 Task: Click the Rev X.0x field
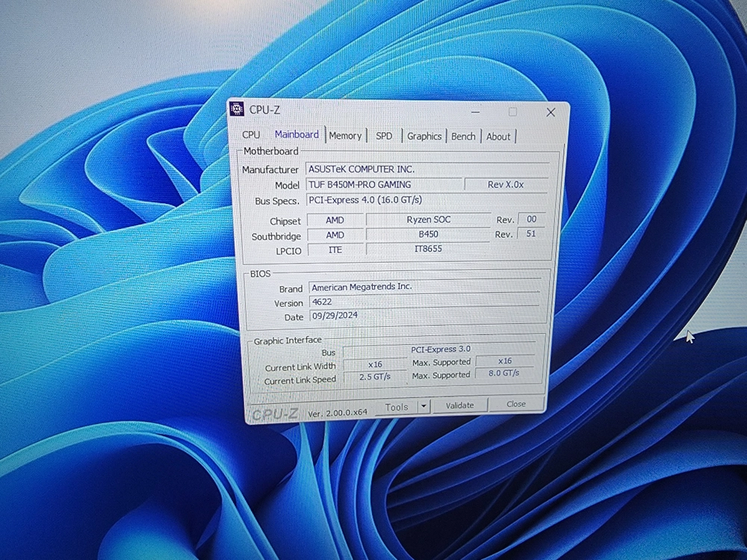tap(506, 184)
